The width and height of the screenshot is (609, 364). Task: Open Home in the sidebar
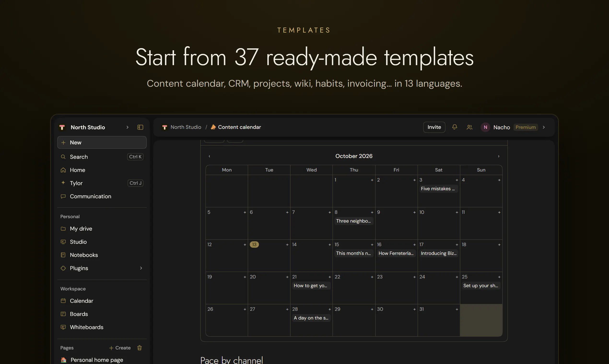click(102, 170)
